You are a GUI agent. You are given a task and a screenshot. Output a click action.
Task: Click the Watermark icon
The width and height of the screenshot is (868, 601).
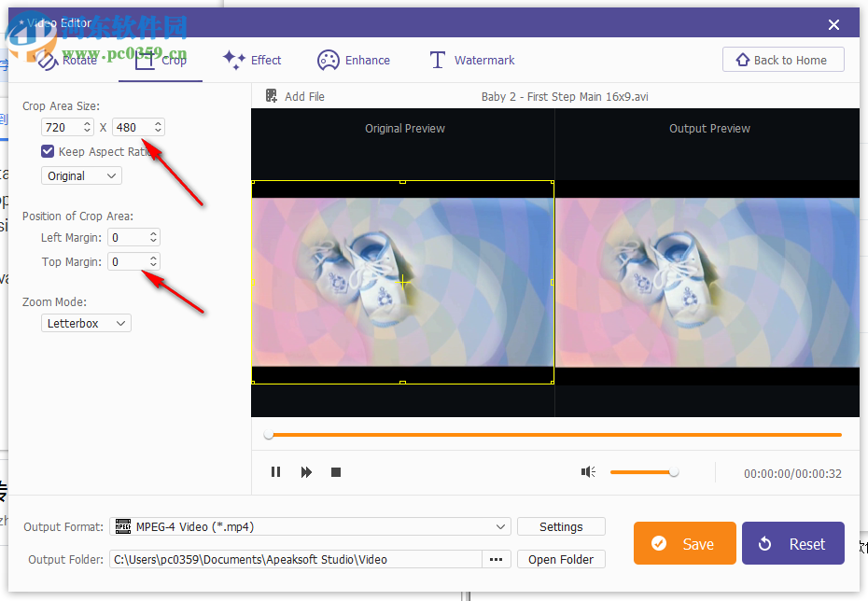click(x=436, y=60)
